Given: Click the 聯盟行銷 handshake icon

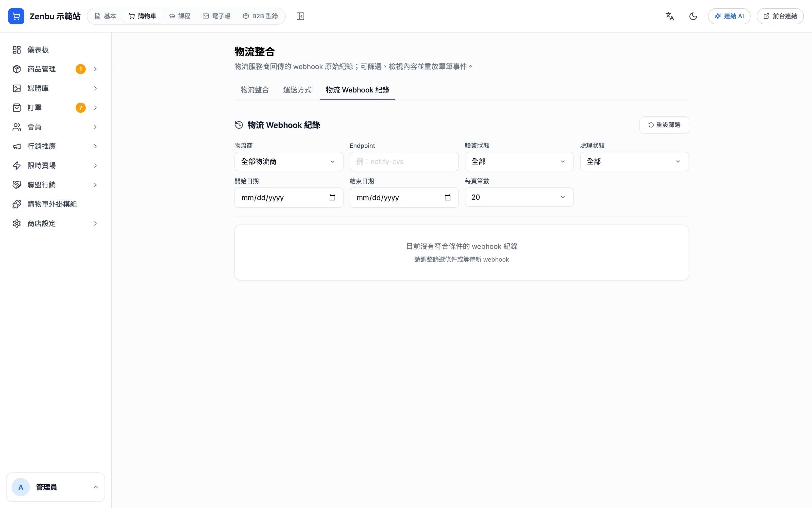Looking at the screenshot, I should 17,185.
